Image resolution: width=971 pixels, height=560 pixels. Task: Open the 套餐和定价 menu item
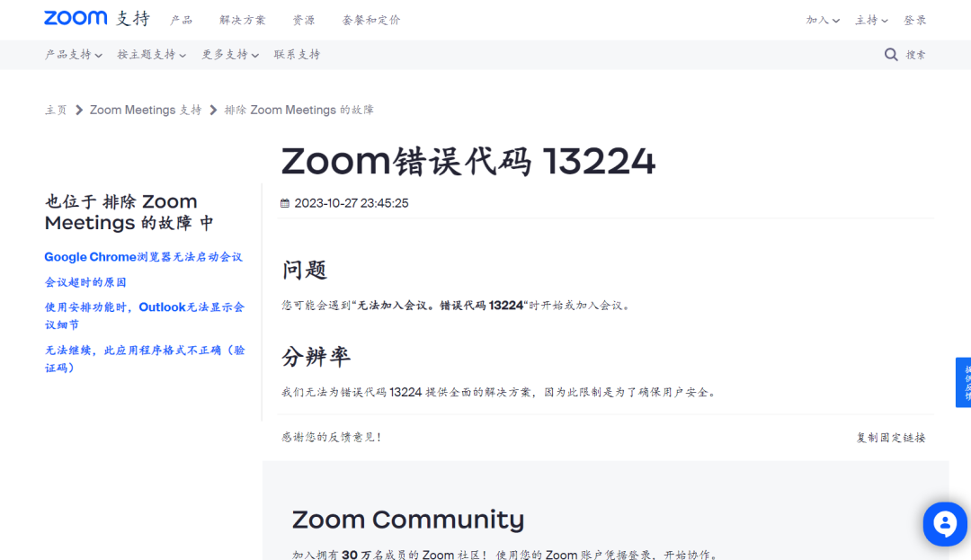(371, 20)
